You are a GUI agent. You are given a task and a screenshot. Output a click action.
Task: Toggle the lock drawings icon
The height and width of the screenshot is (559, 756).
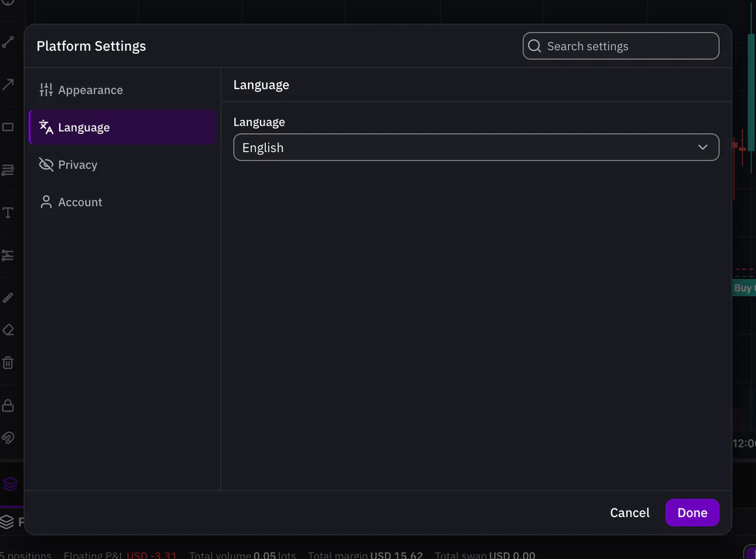pyautogui.click(x=8, y=405)
